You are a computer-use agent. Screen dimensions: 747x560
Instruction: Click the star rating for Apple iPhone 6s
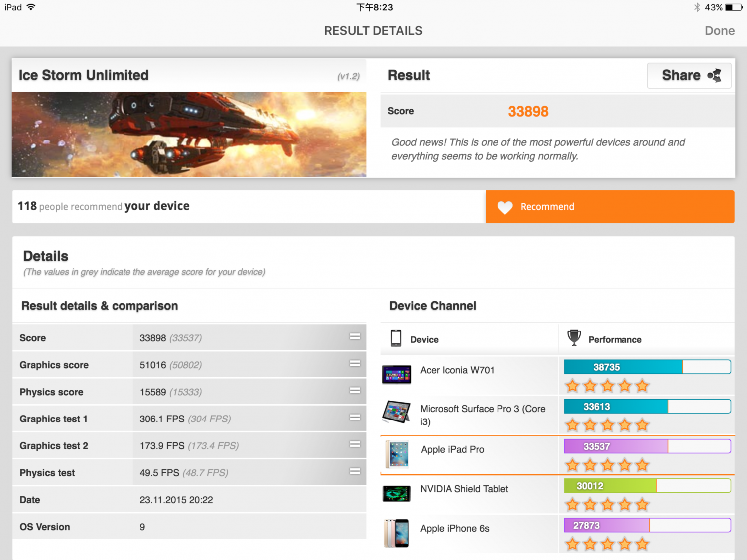coord(608,544)
